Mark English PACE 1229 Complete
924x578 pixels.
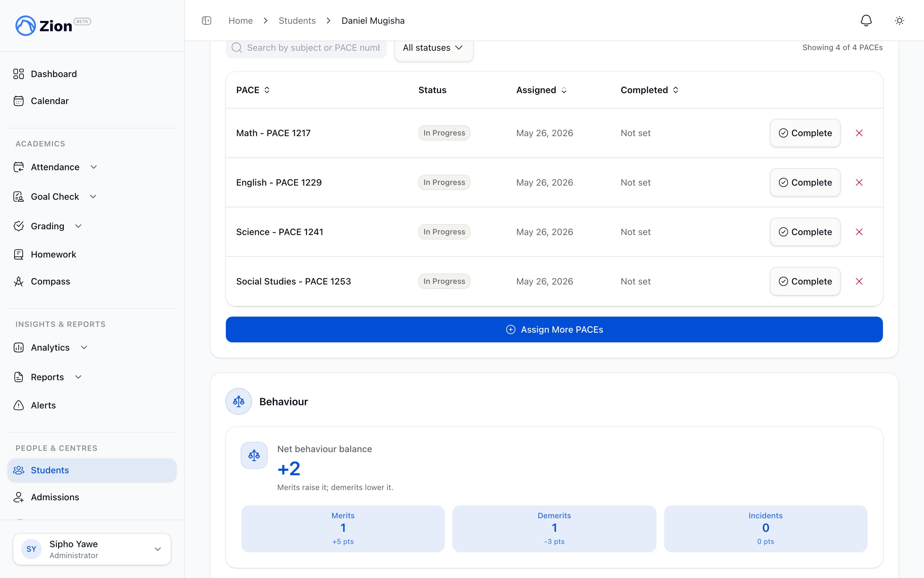805,182
